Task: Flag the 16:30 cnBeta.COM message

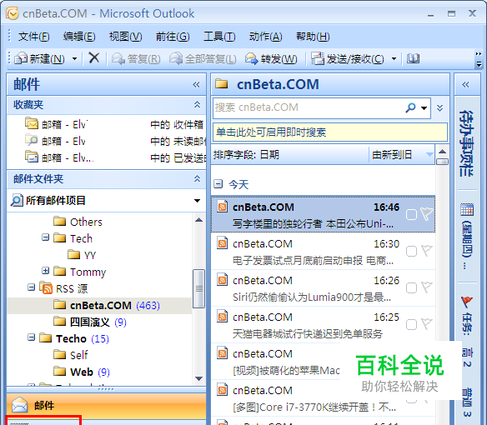Action: pyautogui.click(x=426, y=251)
